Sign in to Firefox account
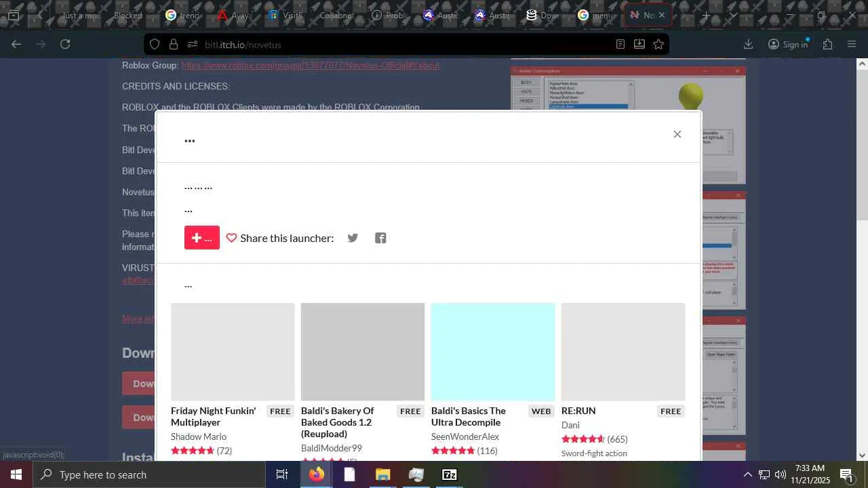 (x=787, y=44)
